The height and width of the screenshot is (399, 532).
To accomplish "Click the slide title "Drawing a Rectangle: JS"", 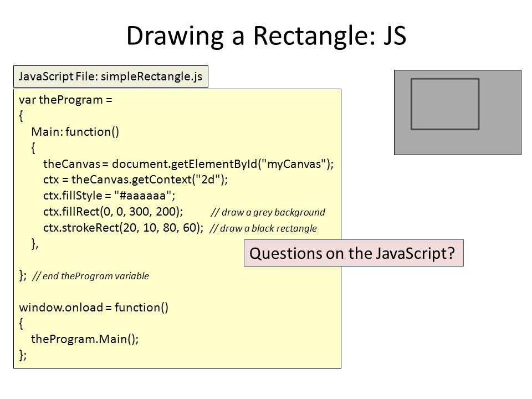I will 267,37.
